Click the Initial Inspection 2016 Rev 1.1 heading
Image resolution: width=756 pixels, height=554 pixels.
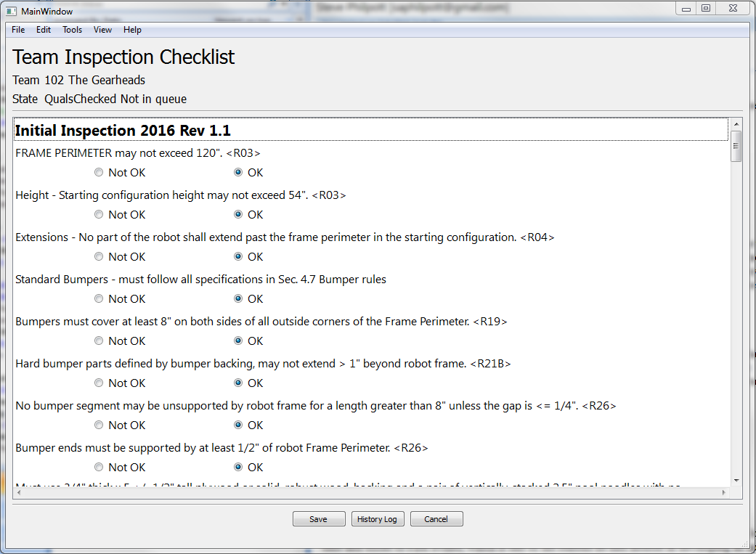tap(123, 131)
